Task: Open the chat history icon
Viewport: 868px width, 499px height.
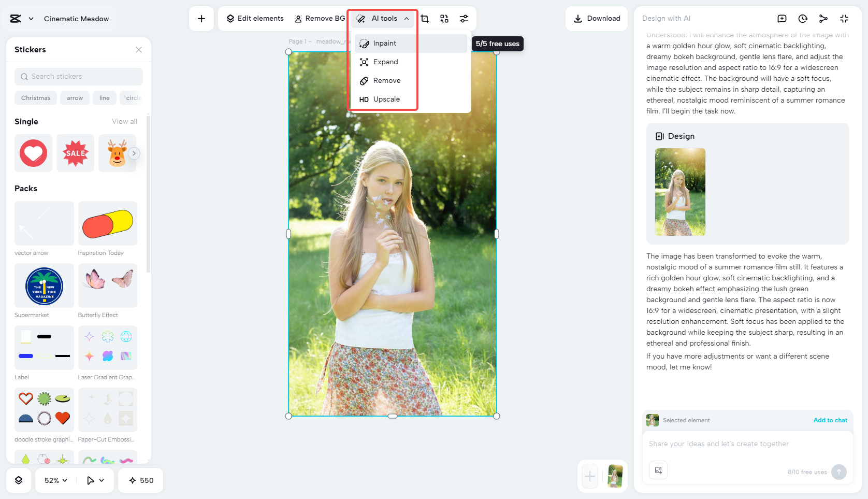Action: (802, 18)
